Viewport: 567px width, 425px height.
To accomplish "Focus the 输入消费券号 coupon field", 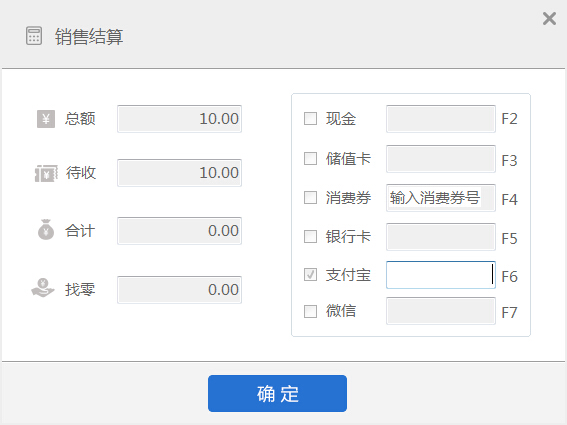I will tap(441, 198).
